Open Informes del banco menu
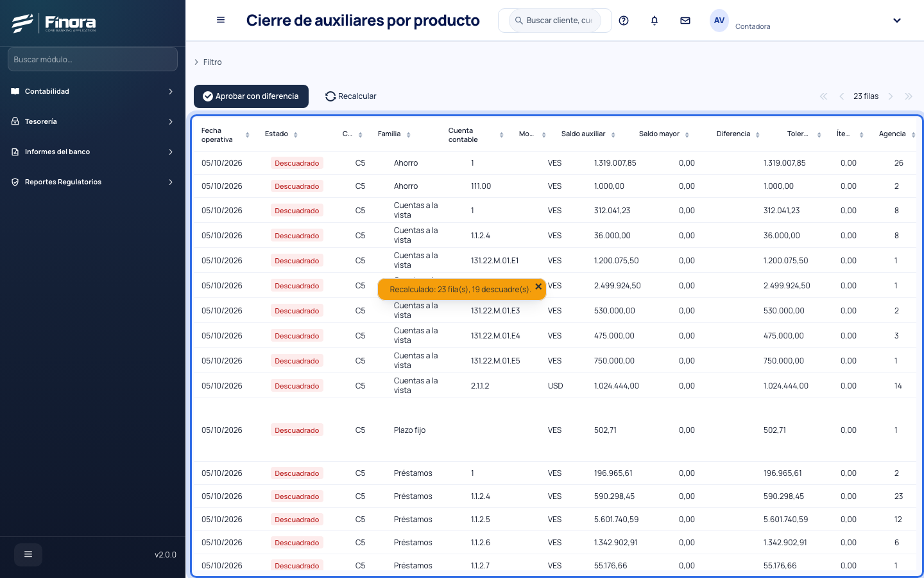Viewport: 924px width, 578px height. pos(92,152)
